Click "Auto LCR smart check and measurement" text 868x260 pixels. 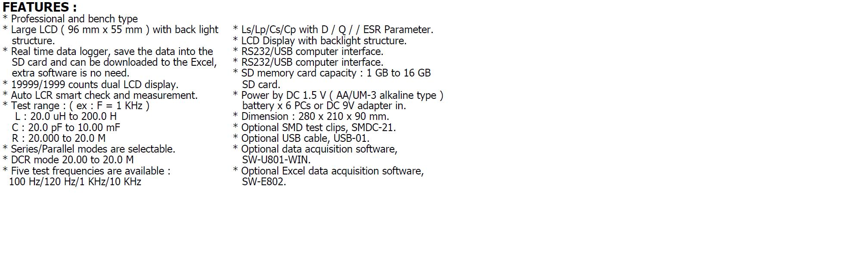pos(104,95)
